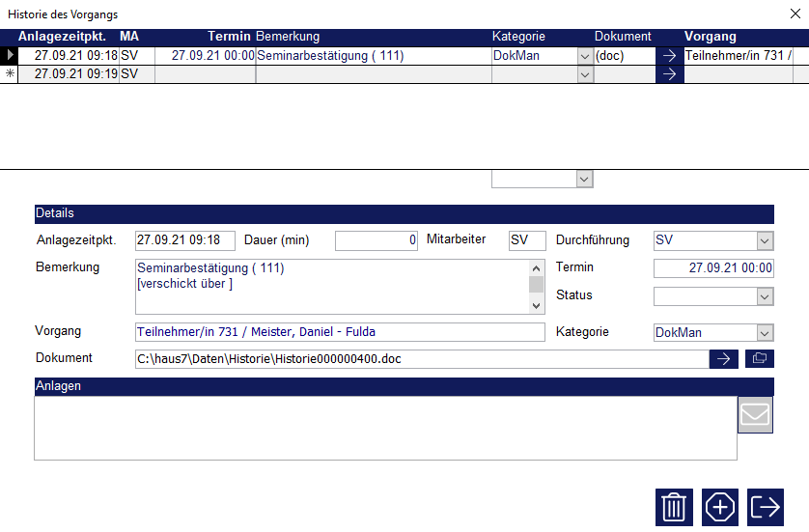Click the exit door icon
Image resolution: width=809 pixels, height=532 pixels.
[767, 507]
